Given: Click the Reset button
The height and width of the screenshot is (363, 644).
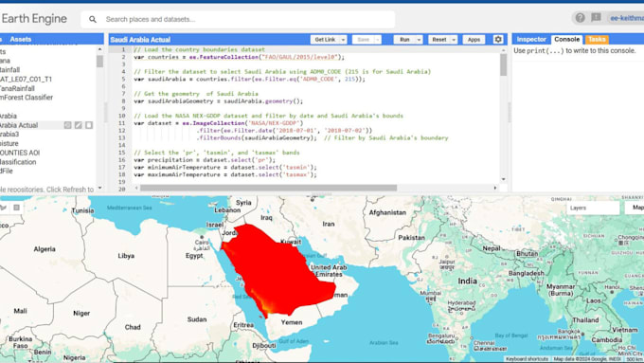Looking at the screenshot, I should (439, 40).
